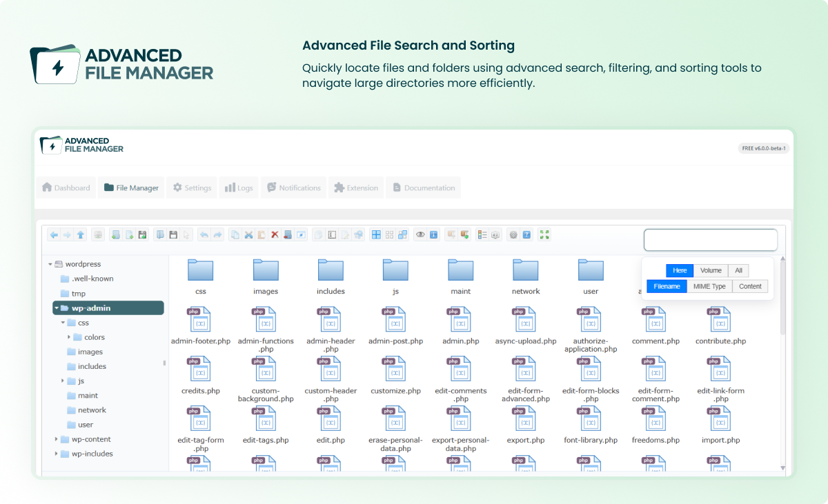The height and width of the screenshot is (504, 828).
Task: Select export.php file
Action: 526,425
